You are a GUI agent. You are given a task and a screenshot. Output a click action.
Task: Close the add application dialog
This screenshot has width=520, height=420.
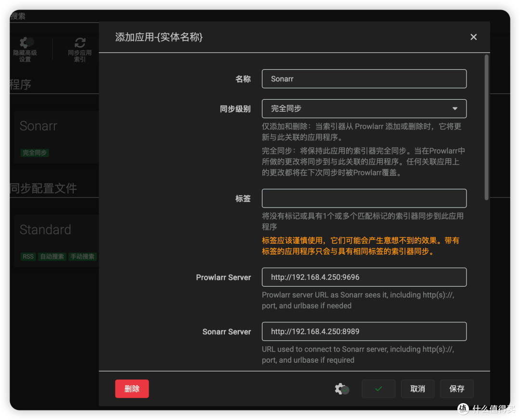tap(473, 37)
